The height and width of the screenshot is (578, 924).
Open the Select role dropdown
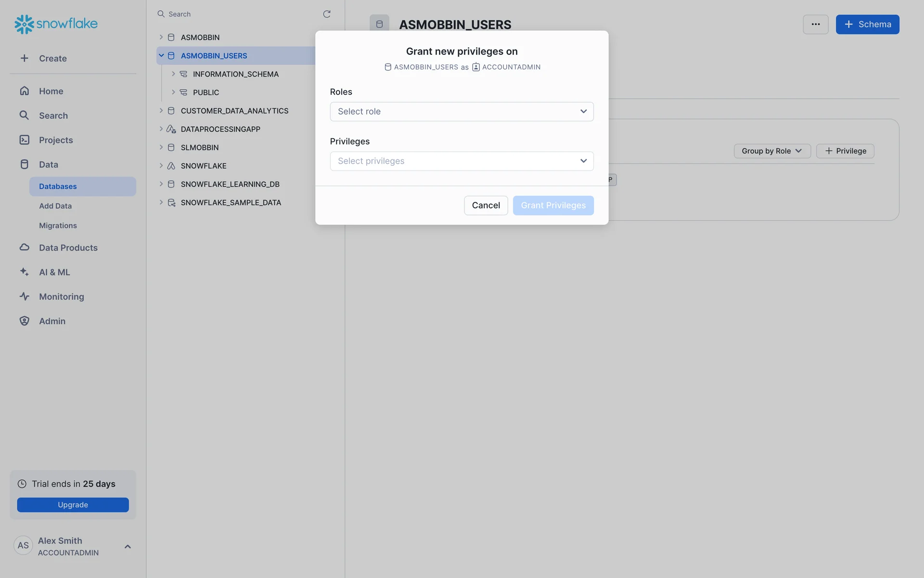pyautogui.click(x=462, y=111)
